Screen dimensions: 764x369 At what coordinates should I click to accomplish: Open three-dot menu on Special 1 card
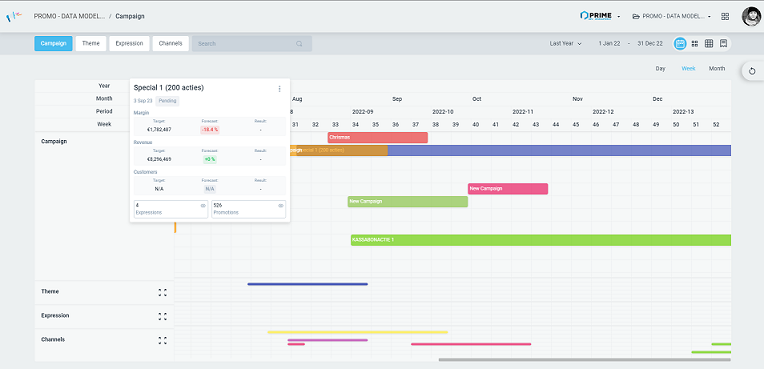[279, 89]
